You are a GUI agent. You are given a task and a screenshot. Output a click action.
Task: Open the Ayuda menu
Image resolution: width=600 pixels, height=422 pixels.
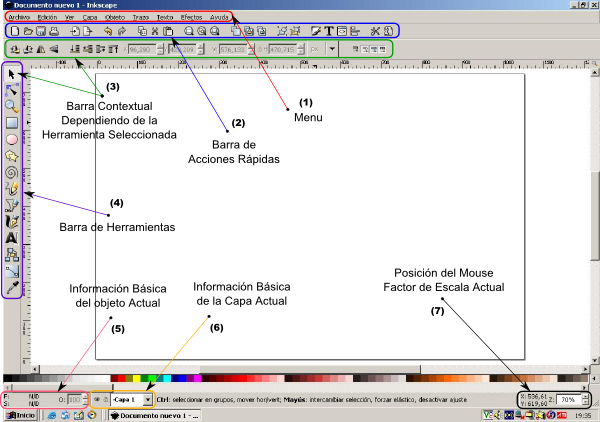pos(219,17)
